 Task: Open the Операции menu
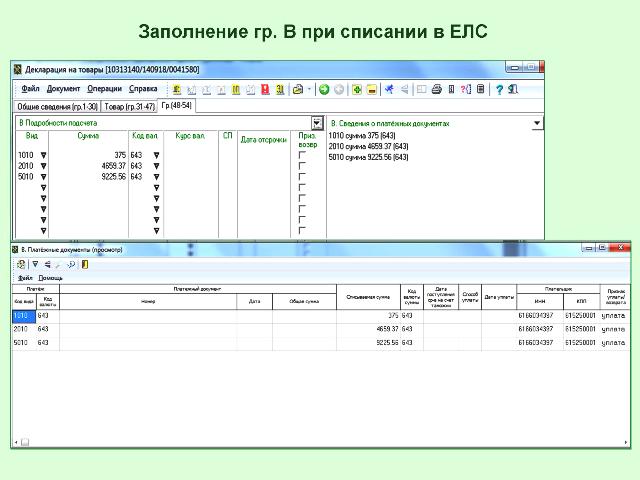pyautogui.click(x=91, y=89)
